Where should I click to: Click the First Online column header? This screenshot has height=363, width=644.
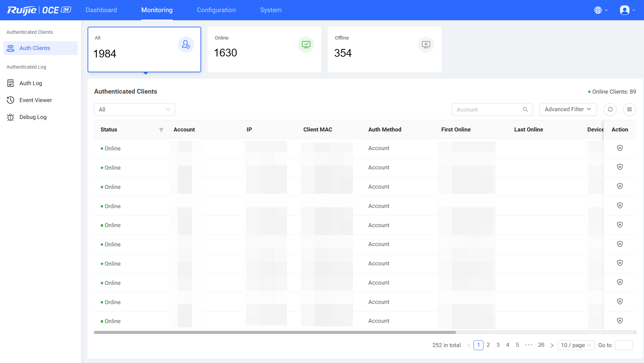(456, 130)
